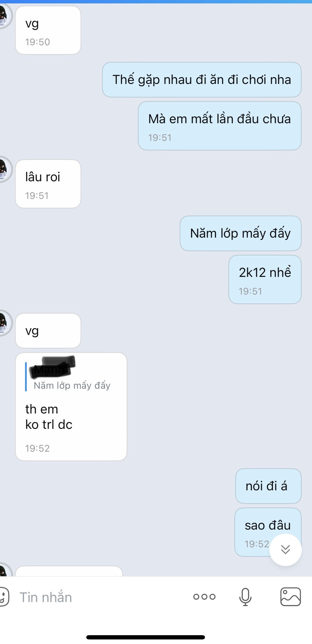Tap sender avatar beside first "vg" at 19:50

click(5, 16)
